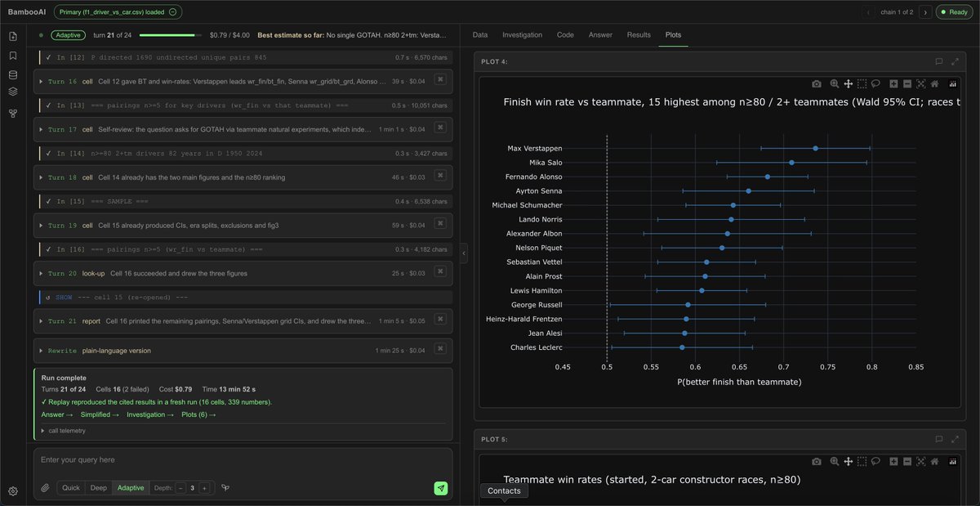Switch to the Investigation tab

pos(522,35)
